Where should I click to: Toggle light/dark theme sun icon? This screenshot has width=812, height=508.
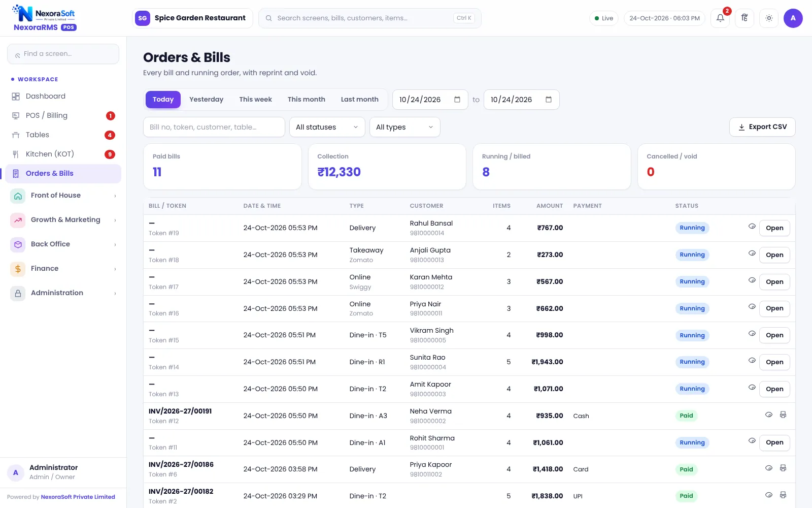pyautogui.click(x=769, y=18)
